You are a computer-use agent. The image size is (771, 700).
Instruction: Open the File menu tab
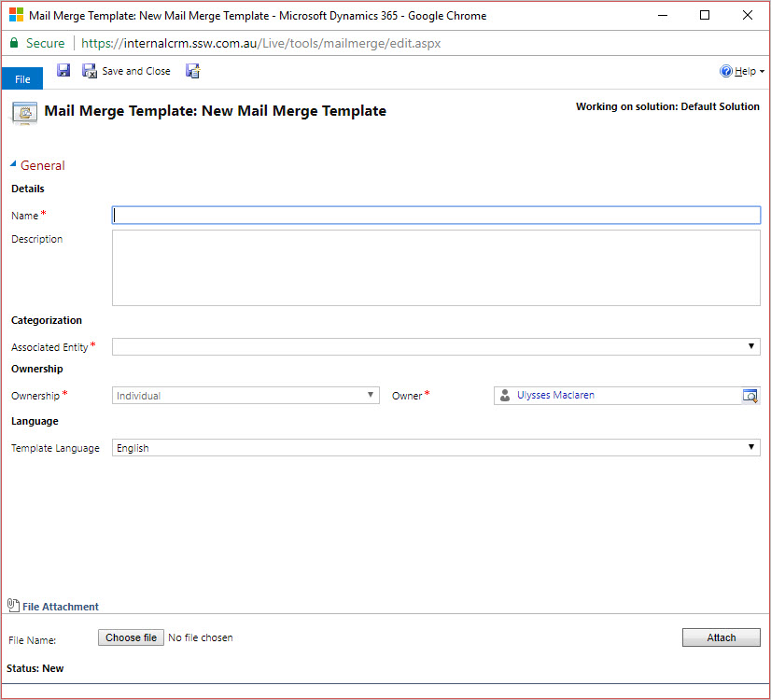point(22,79)
